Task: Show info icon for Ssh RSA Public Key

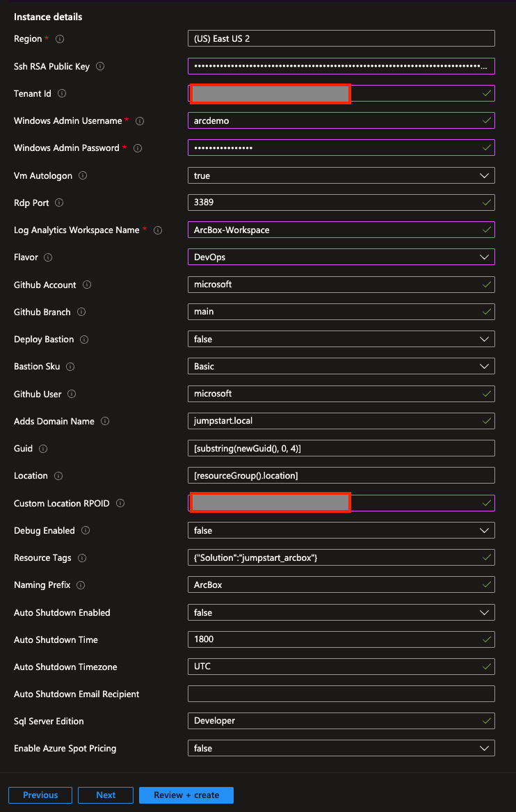Action: [x=100, y=66]
